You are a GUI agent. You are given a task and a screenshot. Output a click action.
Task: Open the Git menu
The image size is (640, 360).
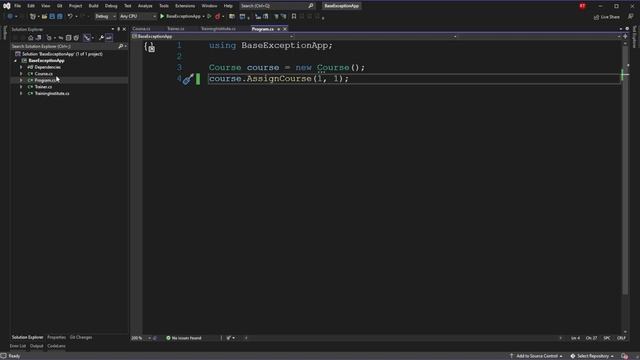[60, 6]
